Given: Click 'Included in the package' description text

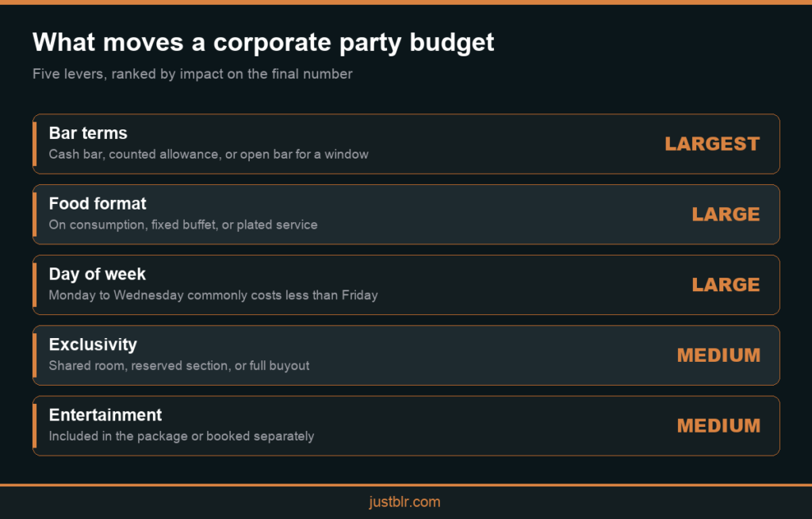Looking at the screenshot, I should click(182, 436).
